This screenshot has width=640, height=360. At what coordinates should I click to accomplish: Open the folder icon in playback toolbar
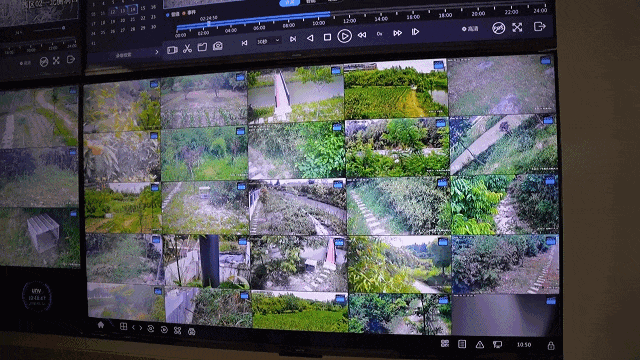[x=202, y=47]
